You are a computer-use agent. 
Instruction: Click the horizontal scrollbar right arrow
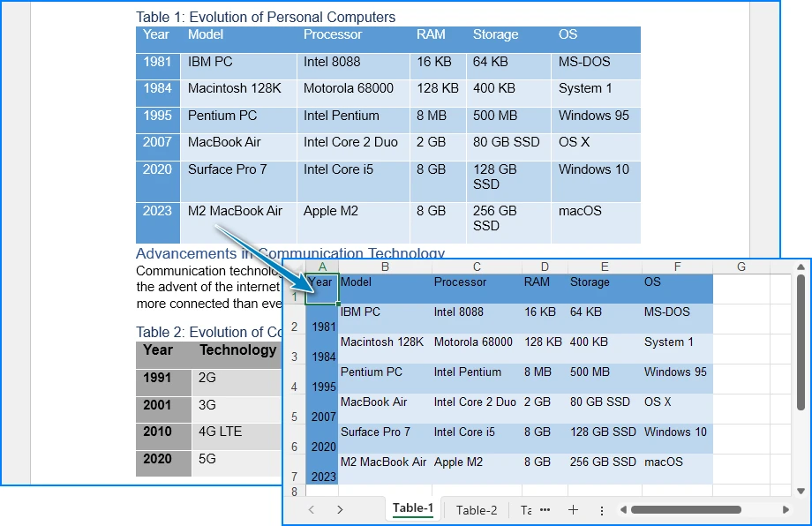(x=786, y=509)
